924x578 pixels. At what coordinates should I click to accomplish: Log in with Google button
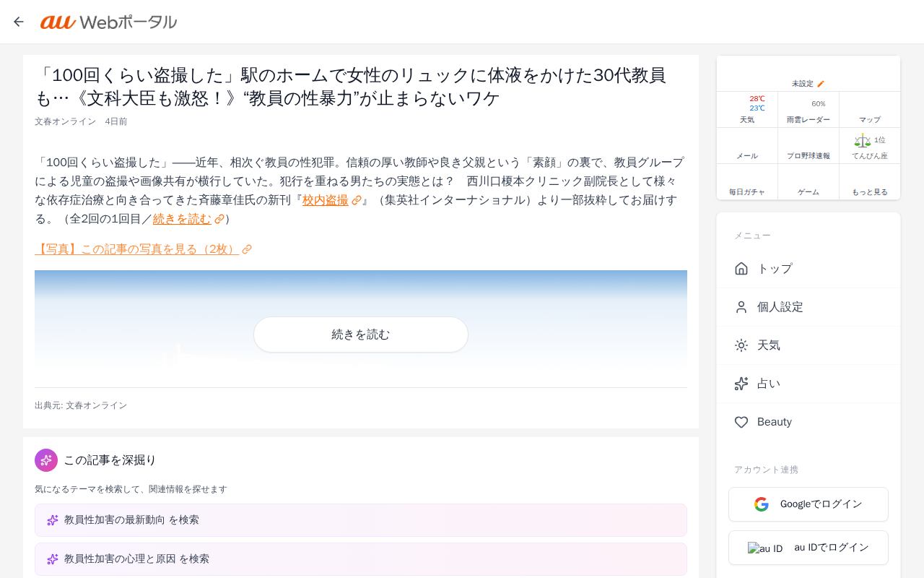(808, 504)
